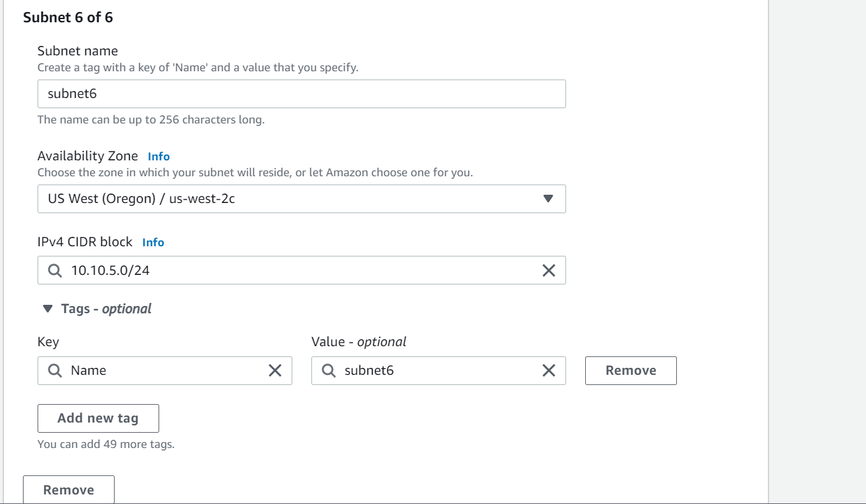Click the 'You can add 49 more tags.' text

(106, 444)
